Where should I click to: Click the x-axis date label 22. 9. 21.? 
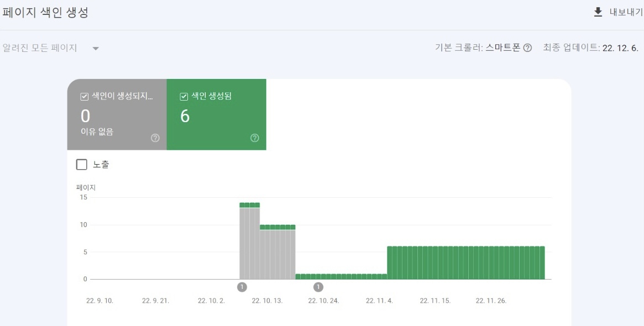point(156,301)
